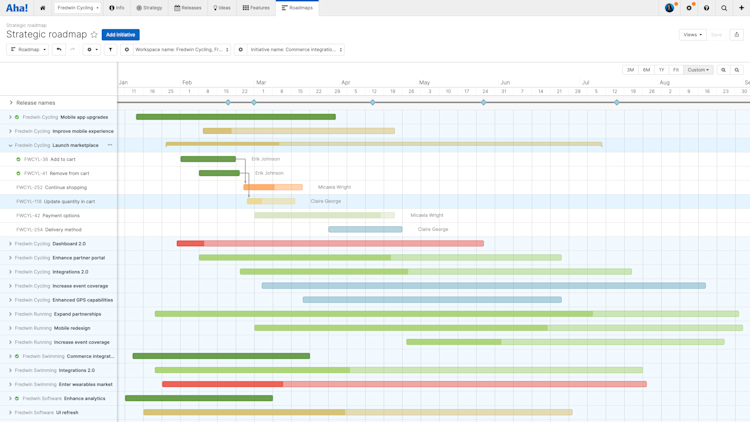Star the Strategic roadmap as favorite
This screenshot has width=750, height=422.
(x=94, y=34)
